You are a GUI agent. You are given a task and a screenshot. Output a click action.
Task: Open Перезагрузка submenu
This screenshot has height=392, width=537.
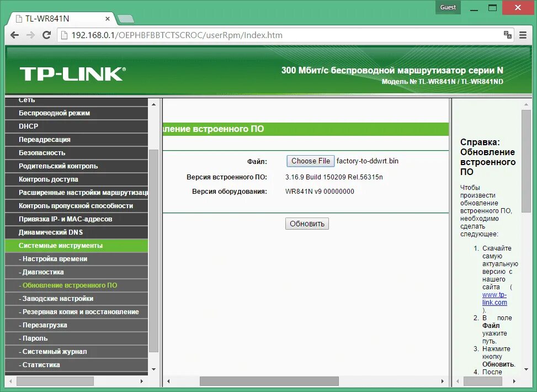pyautogui.click(x=76, y=325)
